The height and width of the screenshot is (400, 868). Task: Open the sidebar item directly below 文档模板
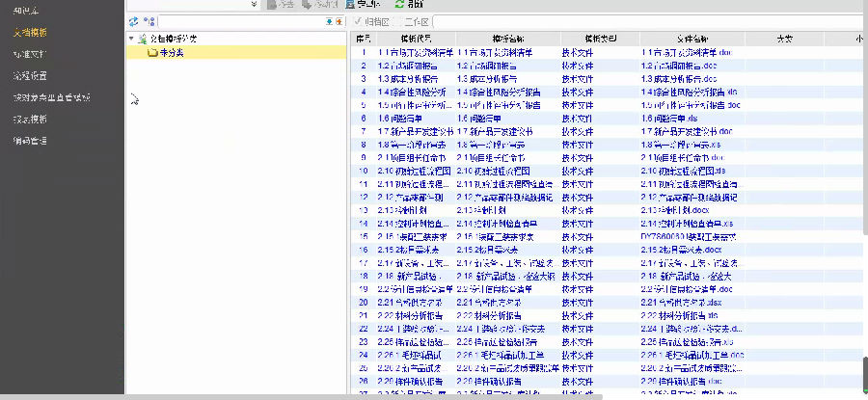click(30, 54)
